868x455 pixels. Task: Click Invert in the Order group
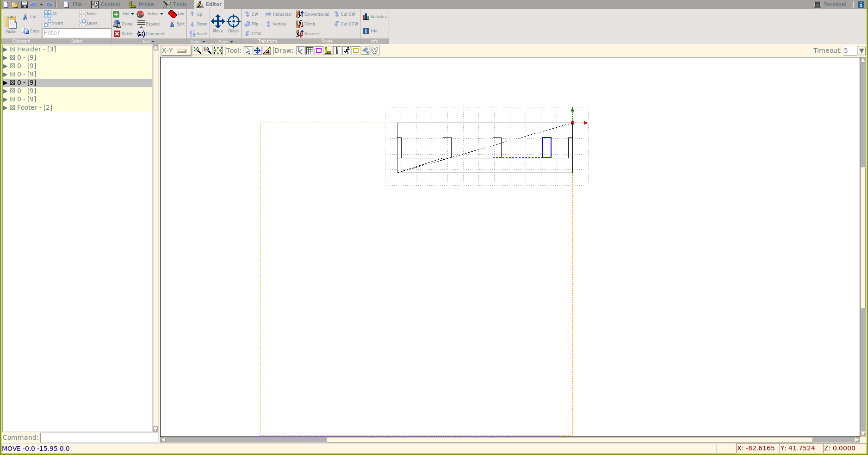[x=198, y=34]
